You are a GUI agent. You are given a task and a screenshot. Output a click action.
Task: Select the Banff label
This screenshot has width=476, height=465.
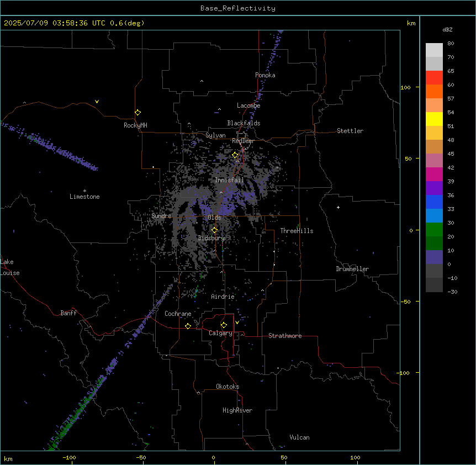[68, 313]
